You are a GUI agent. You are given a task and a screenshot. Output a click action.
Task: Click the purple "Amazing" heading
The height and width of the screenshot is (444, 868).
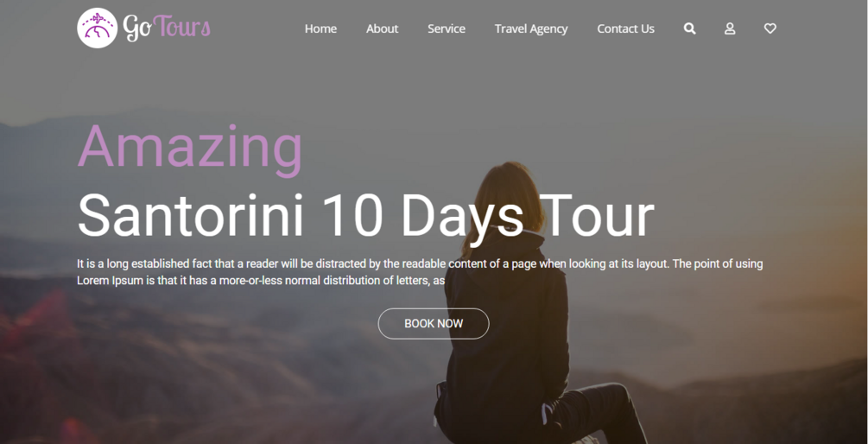[190, 149]
